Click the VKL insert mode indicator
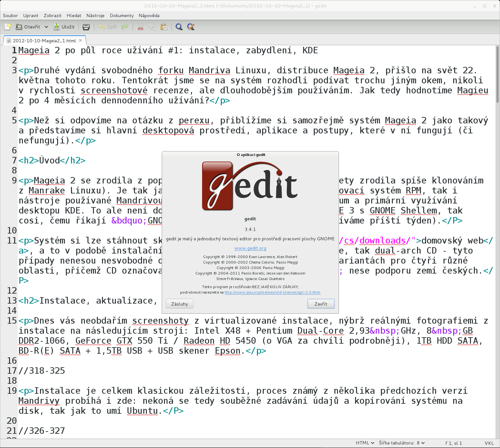Image resolution: width=500 pixels, height=448 pixels. tap(489, 443)
